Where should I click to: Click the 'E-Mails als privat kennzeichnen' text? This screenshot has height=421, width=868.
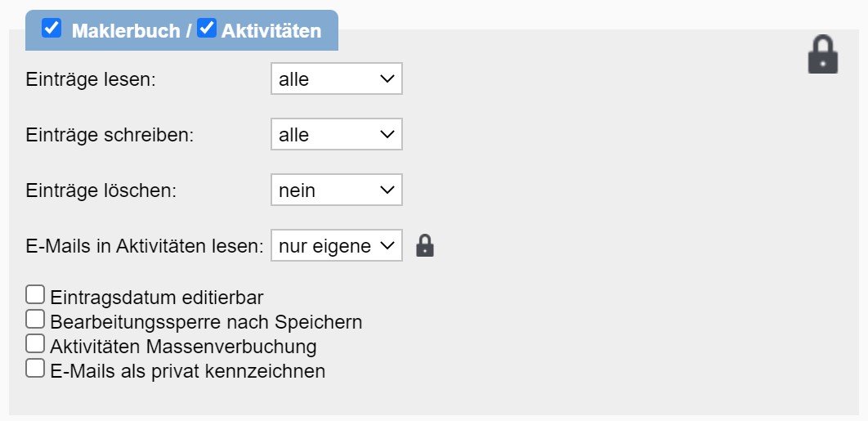[x=187, y=371]
